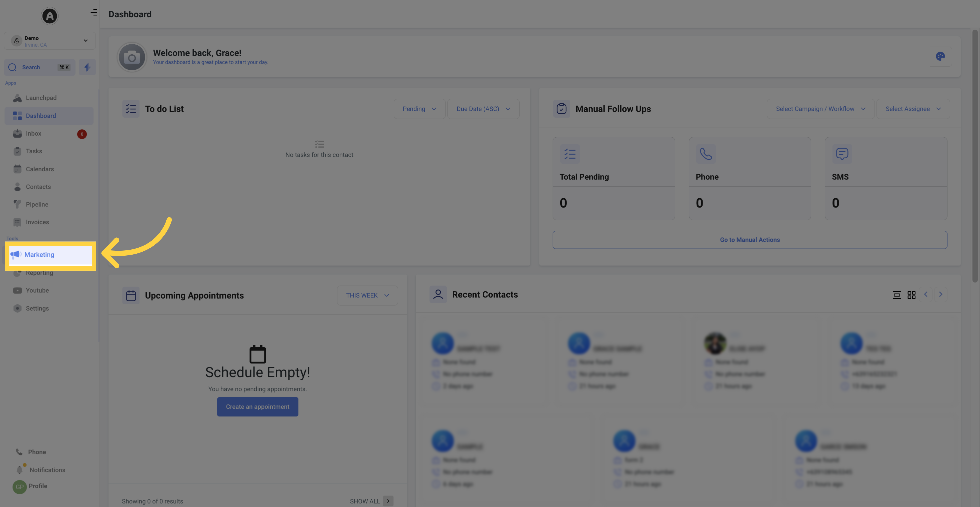The width and height of the screenshot is (980, 507).
Task: Access Invoices section
Action: click(x=37, y=222)
